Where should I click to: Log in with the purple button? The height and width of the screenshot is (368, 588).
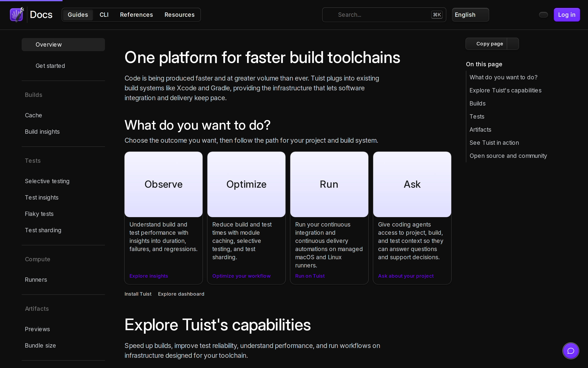[567, 15]
